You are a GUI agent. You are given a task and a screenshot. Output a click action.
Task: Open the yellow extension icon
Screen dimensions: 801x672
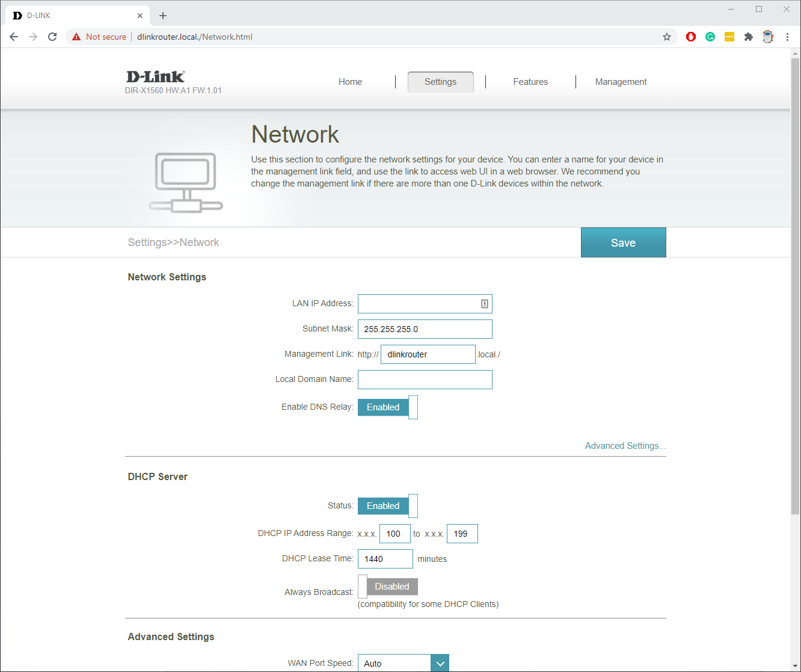coord(729,37)
